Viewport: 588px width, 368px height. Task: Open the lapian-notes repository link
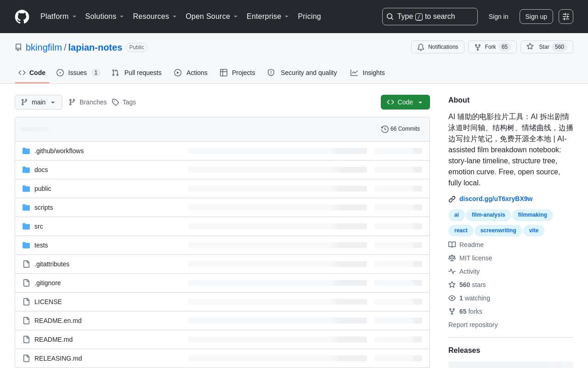[95, 47]
